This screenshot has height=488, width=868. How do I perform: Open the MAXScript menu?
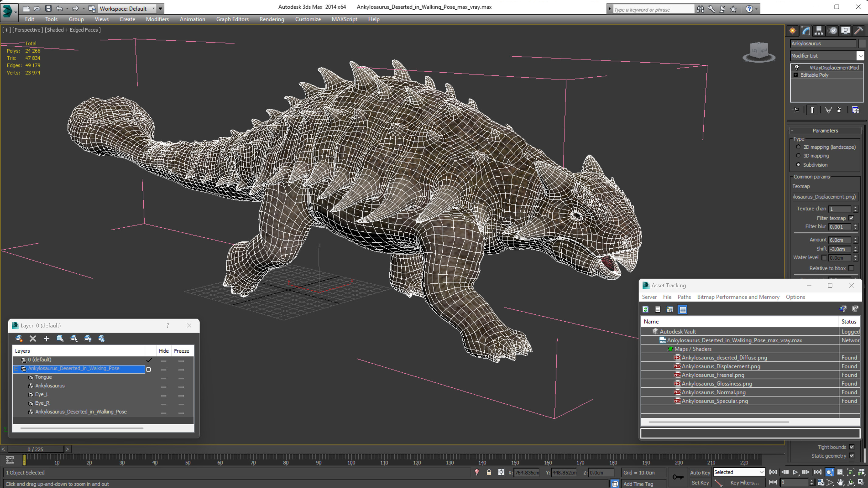(344, 19)
